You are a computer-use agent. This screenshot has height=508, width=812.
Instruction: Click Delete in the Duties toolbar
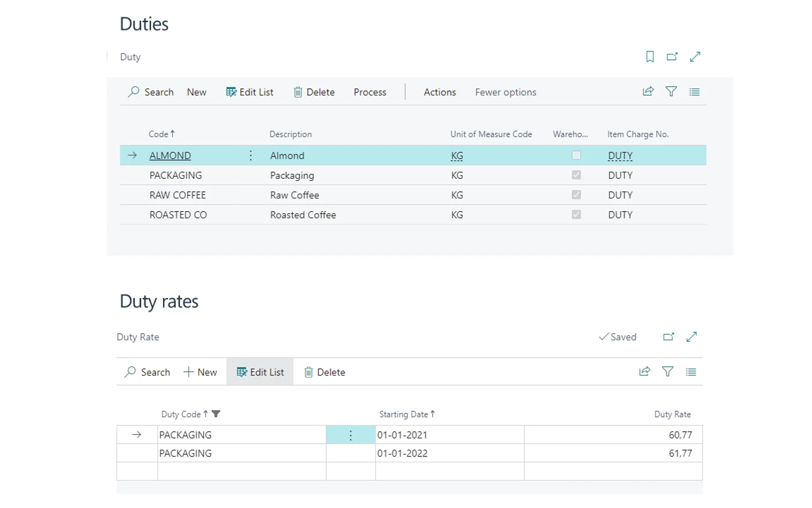(x=314, y=92)
